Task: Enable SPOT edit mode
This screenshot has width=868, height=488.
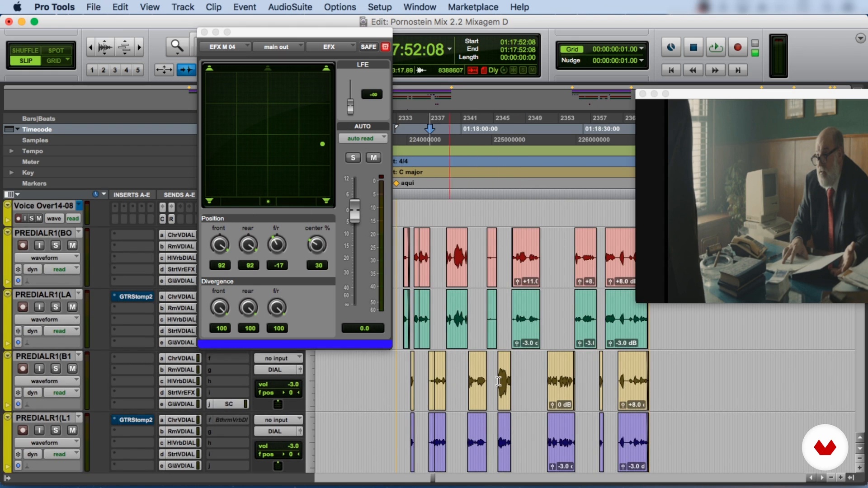Action: (56, 50)
